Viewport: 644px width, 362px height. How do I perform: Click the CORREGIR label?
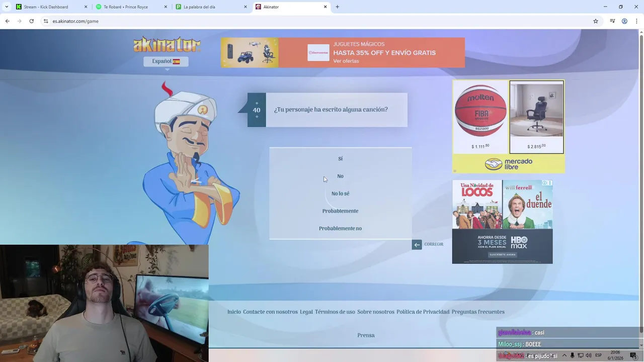click(434, 244)
